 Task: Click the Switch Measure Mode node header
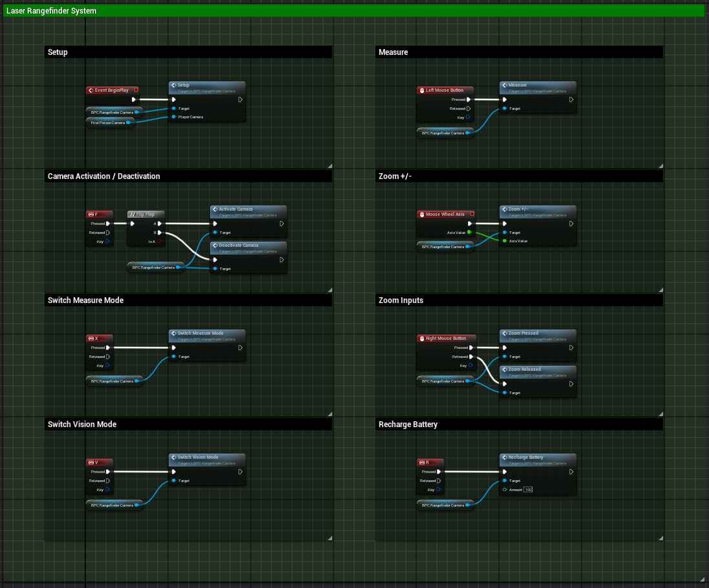(x=207, y=336)
